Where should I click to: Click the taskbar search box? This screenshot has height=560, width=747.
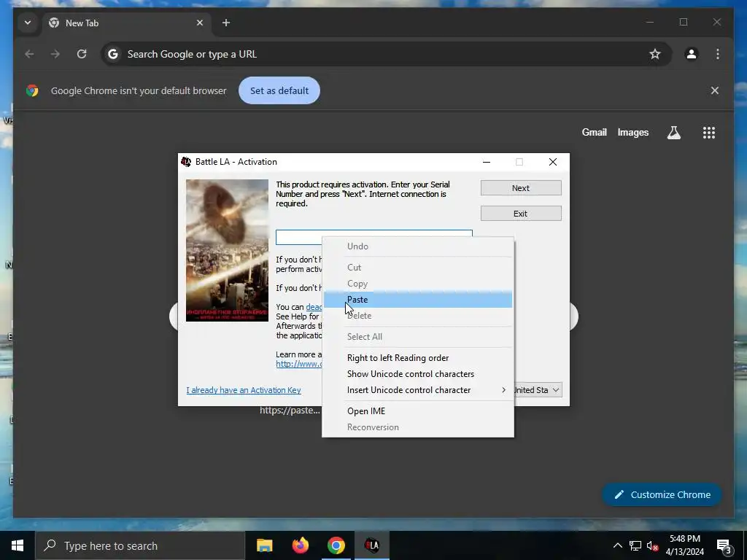pos(140,545)
